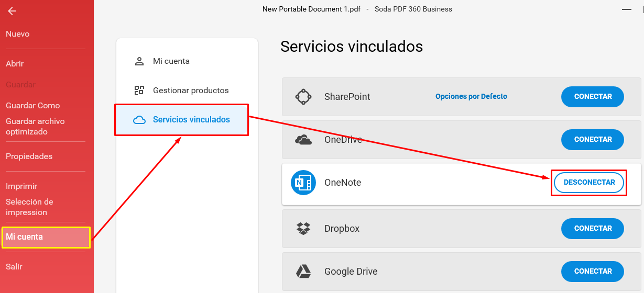Viewport: 644px width, 293px height.
Task: Select Mi cuenta in red sidebar
Action: click(46, 237)
